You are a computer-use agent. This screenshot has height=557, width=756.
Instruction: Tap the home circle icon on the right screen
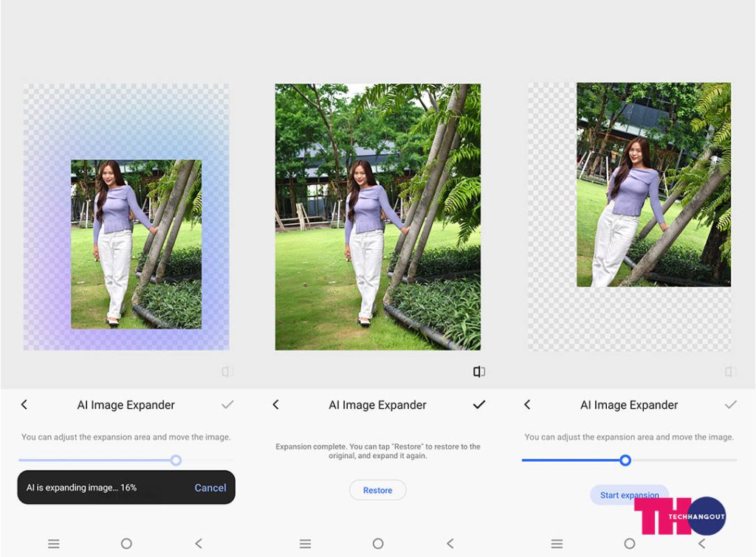[630, 544]
